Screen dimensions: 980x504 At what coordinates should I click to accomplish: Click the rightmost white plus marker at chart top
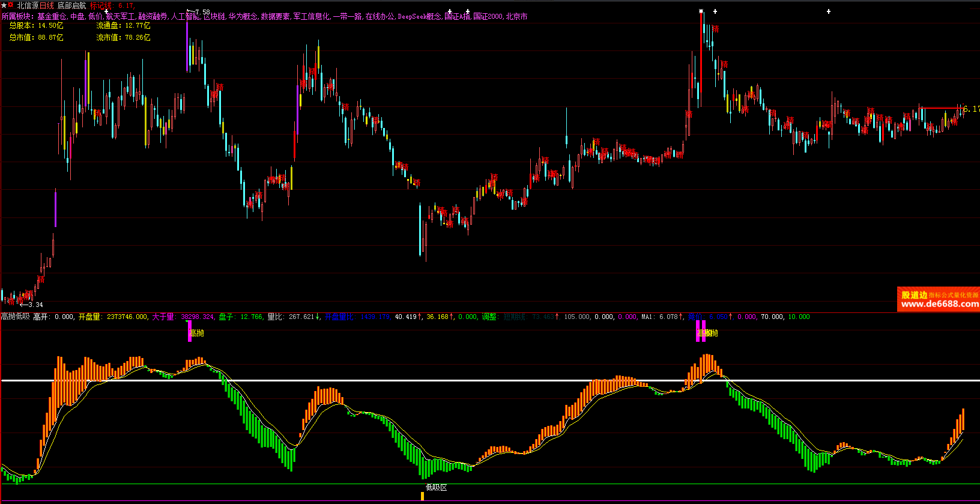(x=829, y=11)
